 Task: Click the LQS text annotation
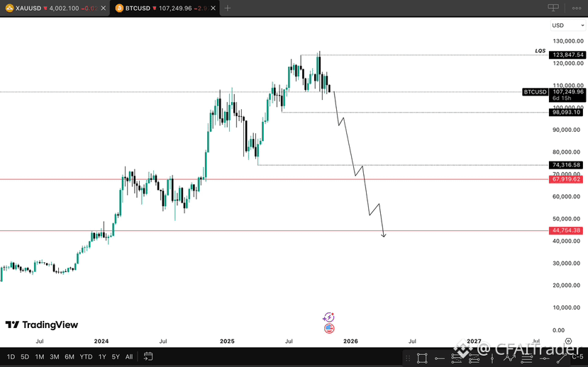pos(540,50)
